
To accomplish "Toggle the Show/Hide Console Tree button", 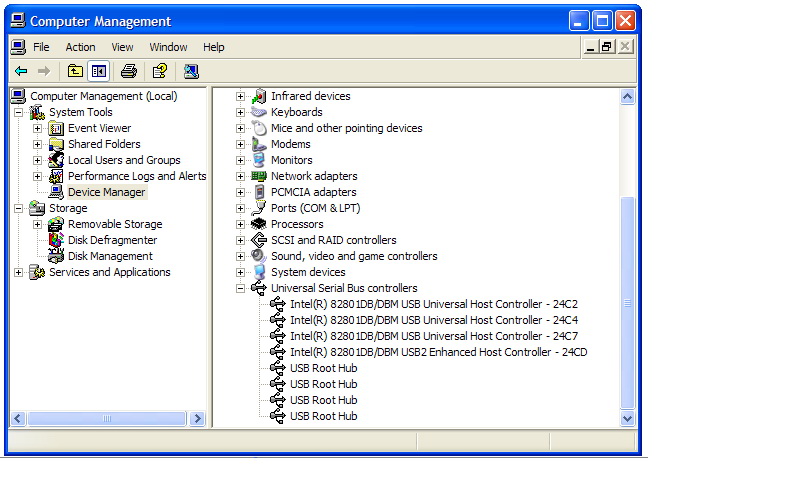I will coord(98,71).
